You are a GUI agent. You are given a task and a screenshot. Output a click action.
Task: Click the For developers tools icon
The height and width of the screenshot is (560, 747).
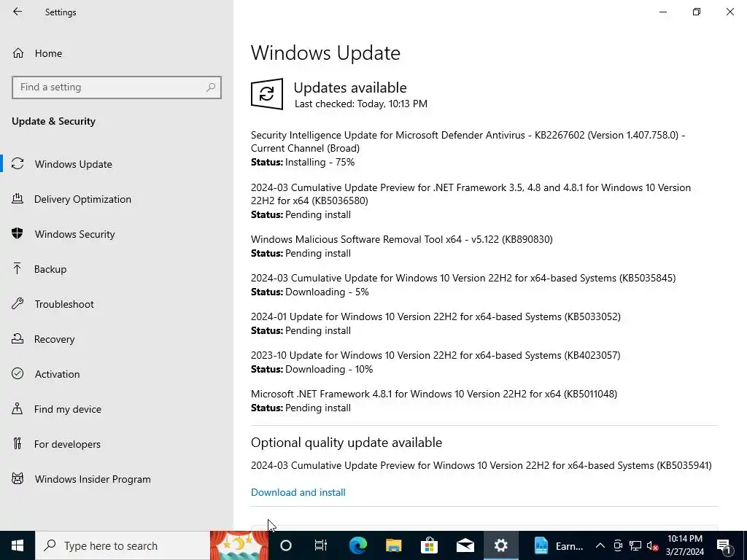click(18, 444)
